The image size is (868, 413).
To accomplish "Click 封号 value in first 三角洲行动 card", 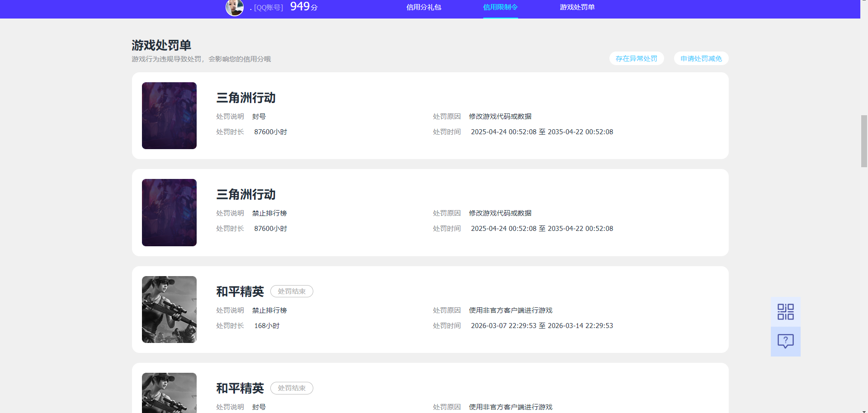I will tap(259, 117).
